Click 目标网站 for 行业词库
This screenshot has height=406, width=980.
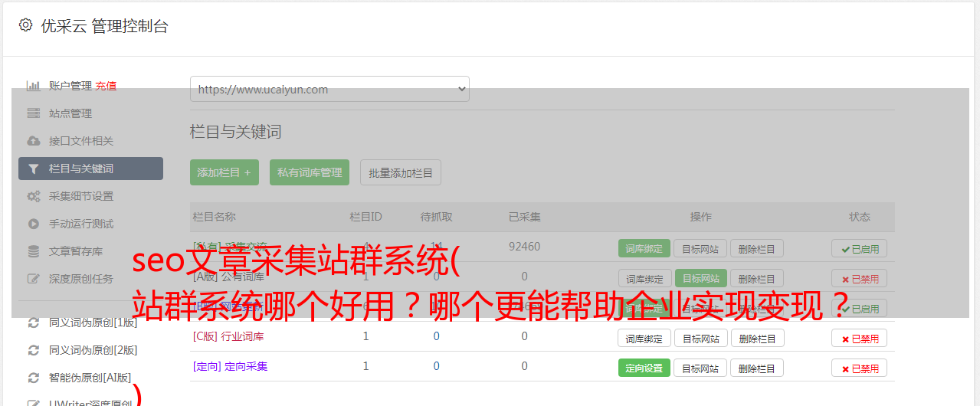coord(700,338)
